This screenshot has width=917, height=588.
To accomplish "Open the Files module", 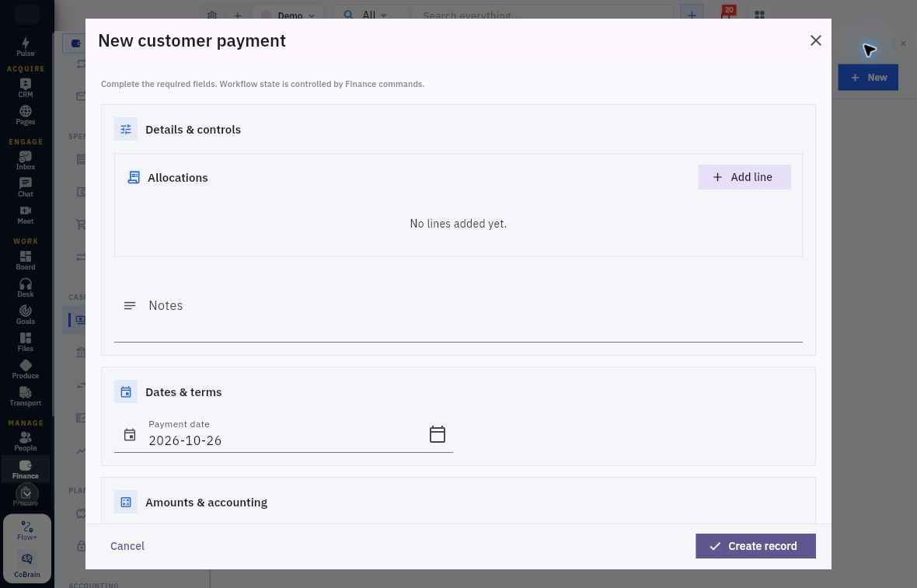I will coord(25,342).
